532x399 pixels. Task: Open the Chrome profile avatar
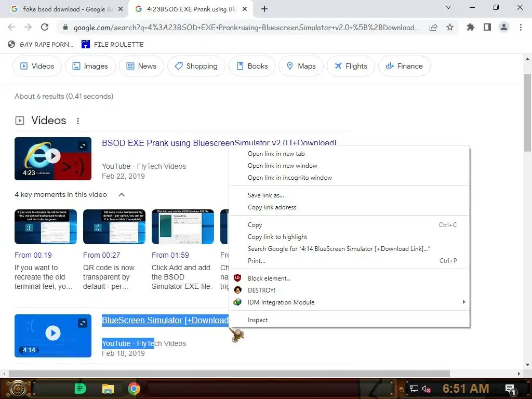tap(504, 27)
